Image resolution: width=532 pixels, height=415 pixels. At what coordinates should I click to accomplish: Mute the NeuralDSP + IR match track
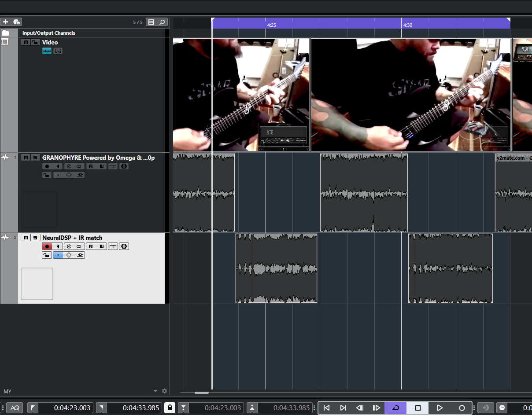(x=26, y=238)
